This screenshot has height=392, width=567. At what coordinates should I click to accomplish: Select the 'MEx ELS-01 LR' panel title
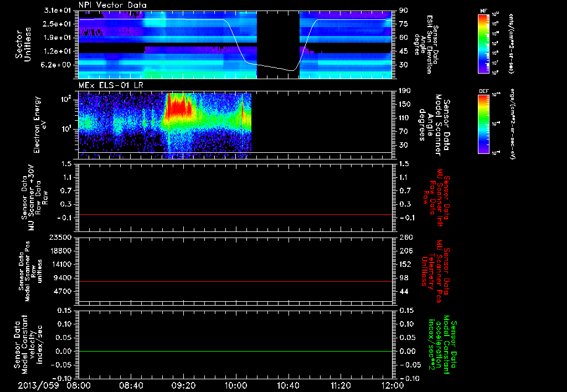pyautogui.click(x=111, y=85)
